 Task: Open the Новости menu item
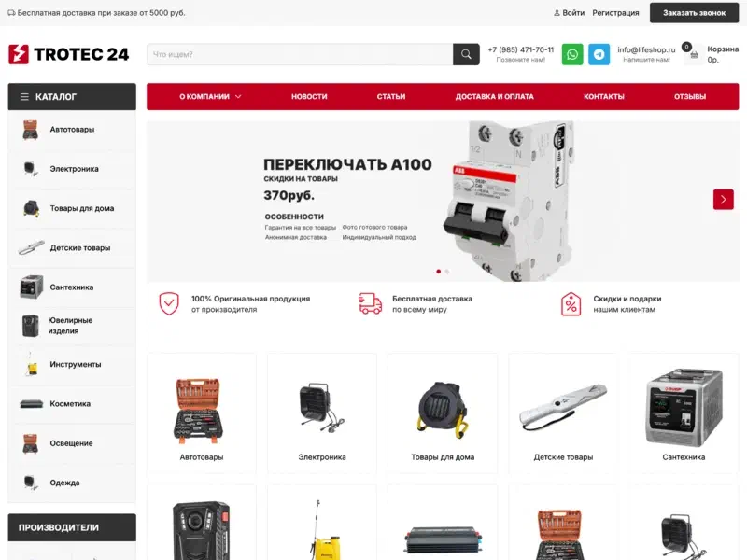[x=309, y=97]
